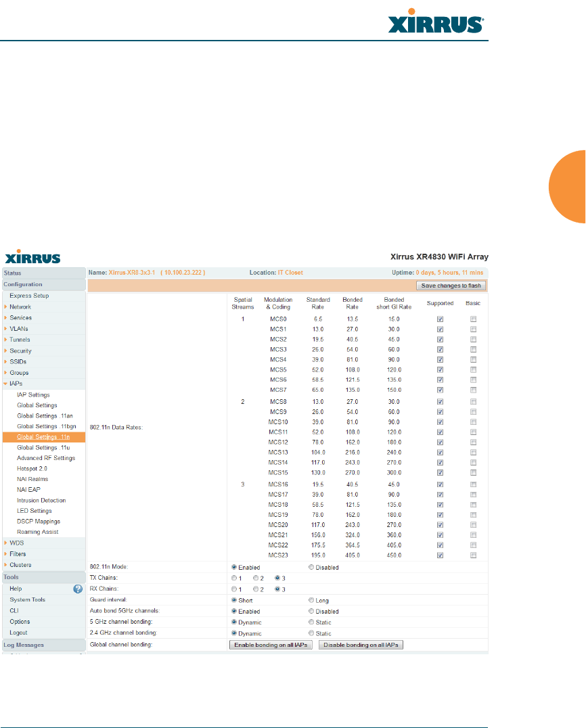586x728 pixels.
Task: Open the Log Messages header
Action: (44, 645)
